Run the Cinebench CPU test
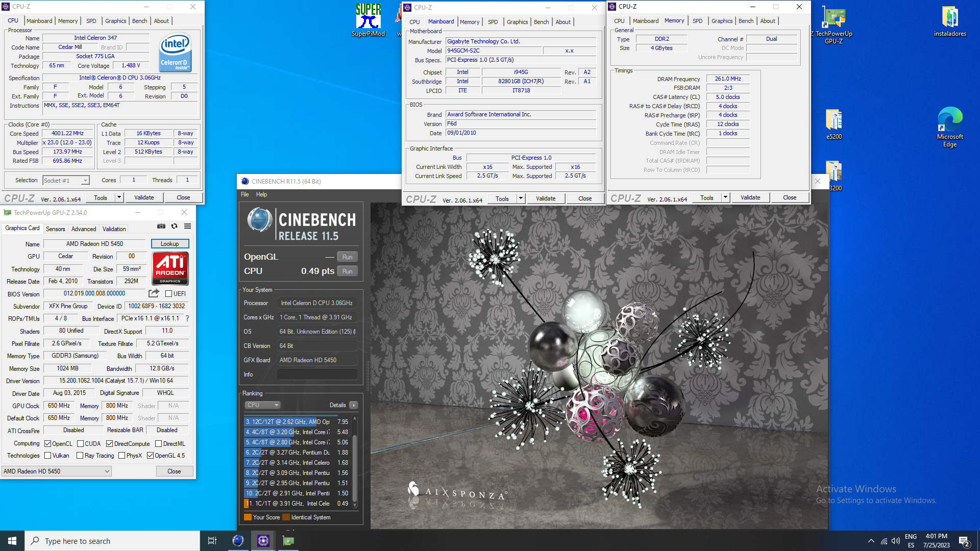 click(348, 271)
